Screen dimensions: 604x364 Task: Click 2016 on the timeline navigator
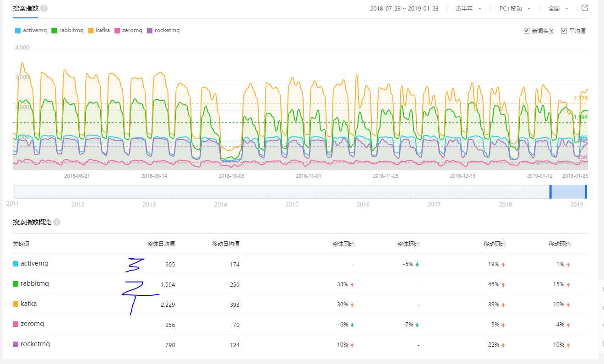[363, 205]
